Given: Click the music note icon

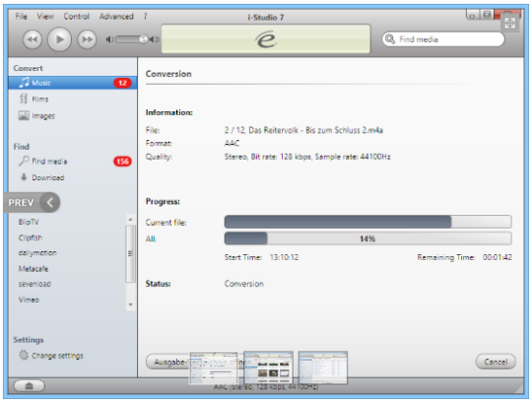Looking at the screenshot, I should point(24,83).
